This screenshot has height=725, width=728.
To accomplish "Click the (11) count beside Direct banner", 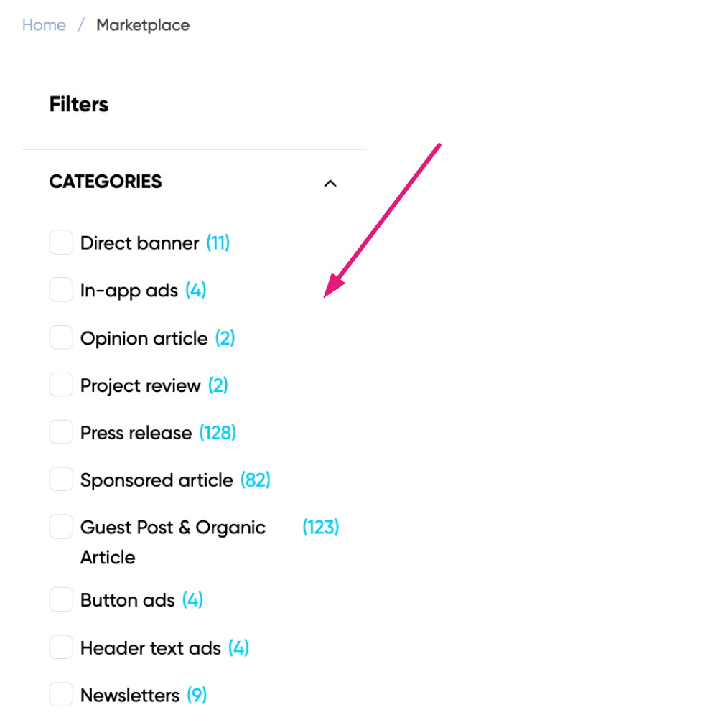I will tap(218, 243).
